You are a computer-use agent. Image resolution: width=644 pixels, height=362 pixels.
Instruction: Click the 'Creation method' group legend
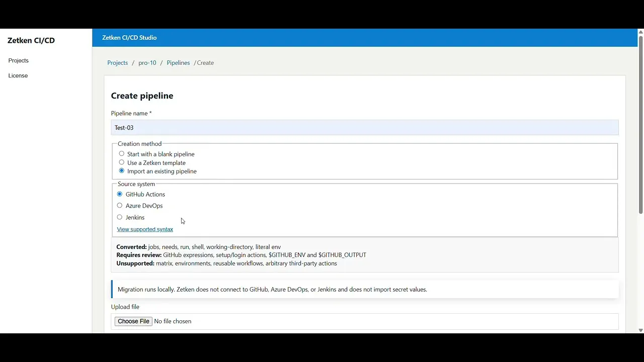(140, 144)
